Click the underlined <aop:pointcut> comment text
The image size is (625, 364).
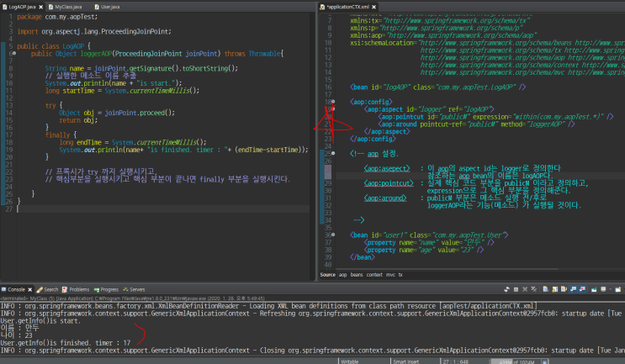point(389,183)
